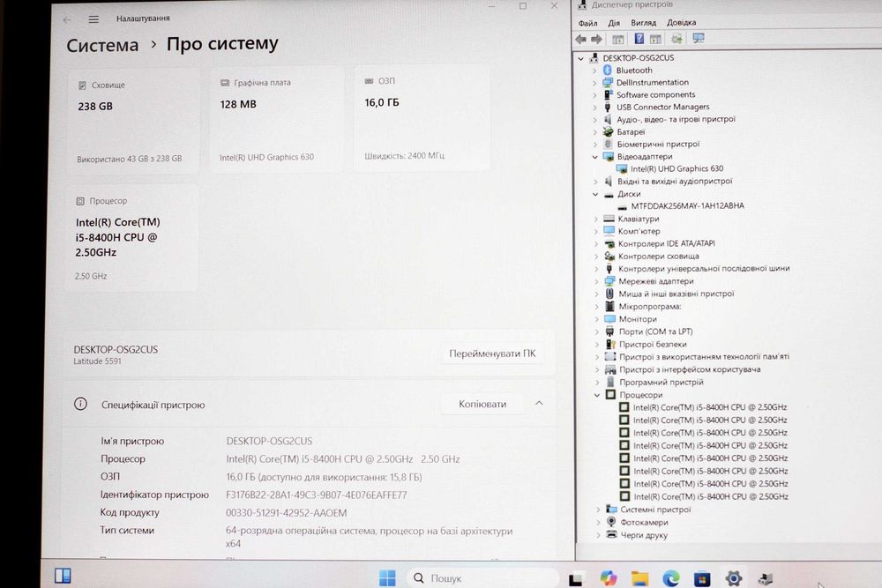Click the Копіювати button for device specs
The width and height of the screenshot is (882, 588).
pyautogui.click(x=482, y=404)
